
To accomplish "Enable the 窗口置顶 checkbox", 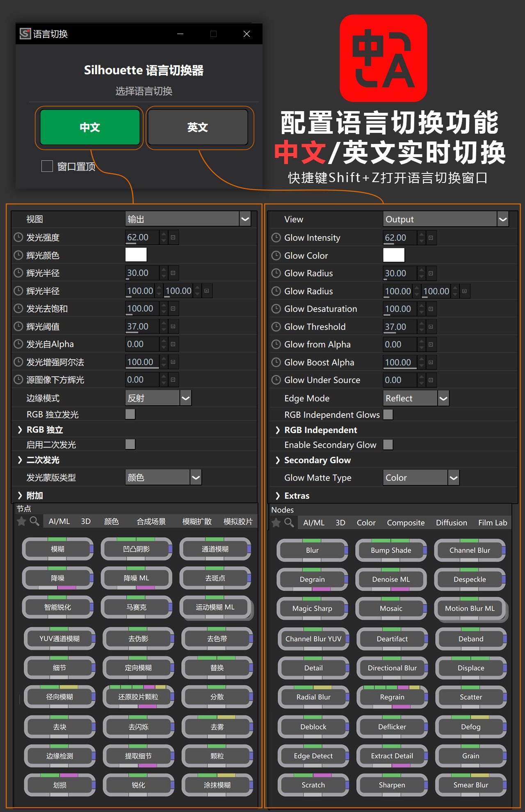I will point(47,166).
